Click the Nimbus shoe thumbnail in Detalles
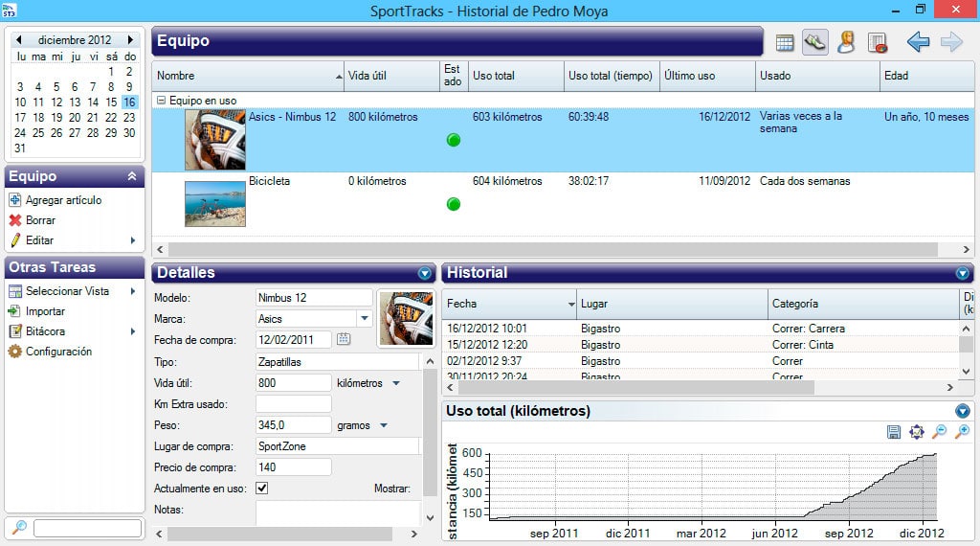 (406, 318)
